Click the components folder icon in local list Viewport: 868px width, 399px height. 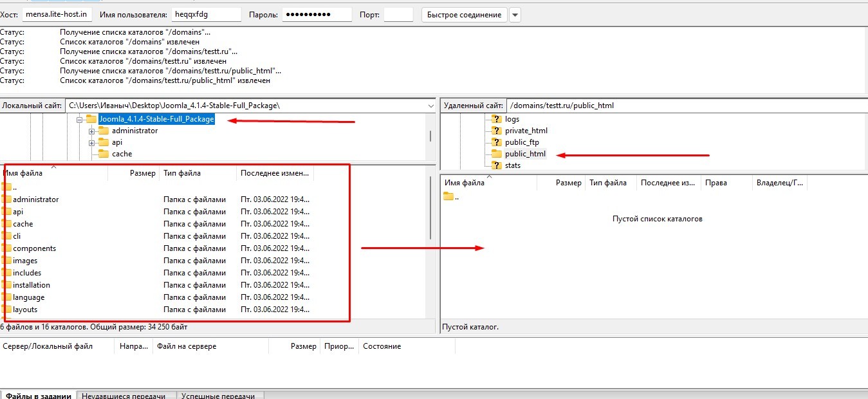coord(7,248)
